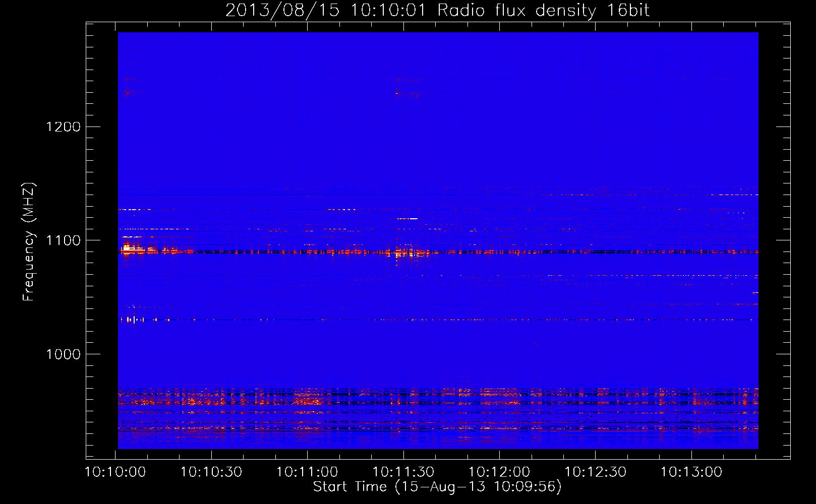Click the 10:12:30 time tick label
The width and height of the screenshot is (816, 504).
click(x=595, y=472)
